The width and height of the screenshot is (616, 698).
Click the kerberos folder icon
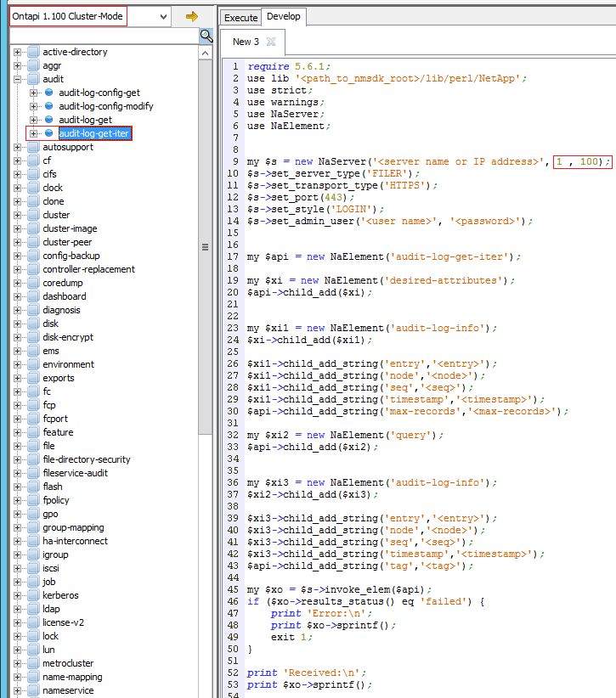coord(33,595)
